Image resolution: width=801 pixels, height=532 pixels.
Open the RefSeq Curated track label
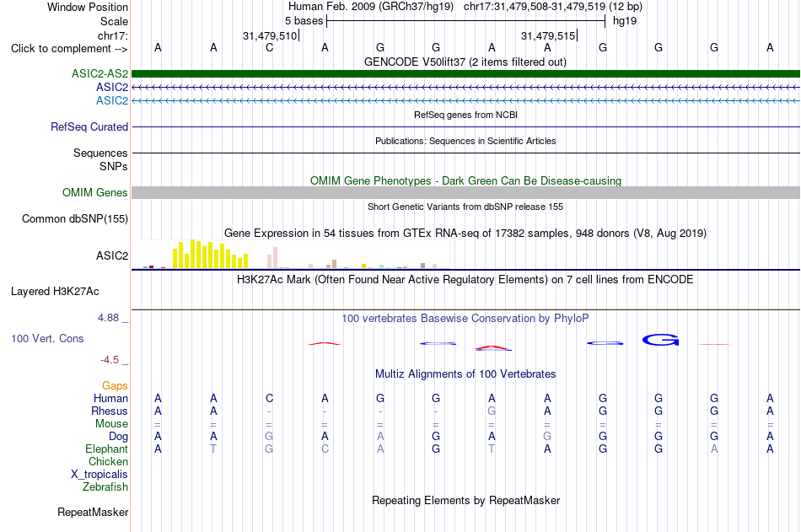click(x=89, y=126)
